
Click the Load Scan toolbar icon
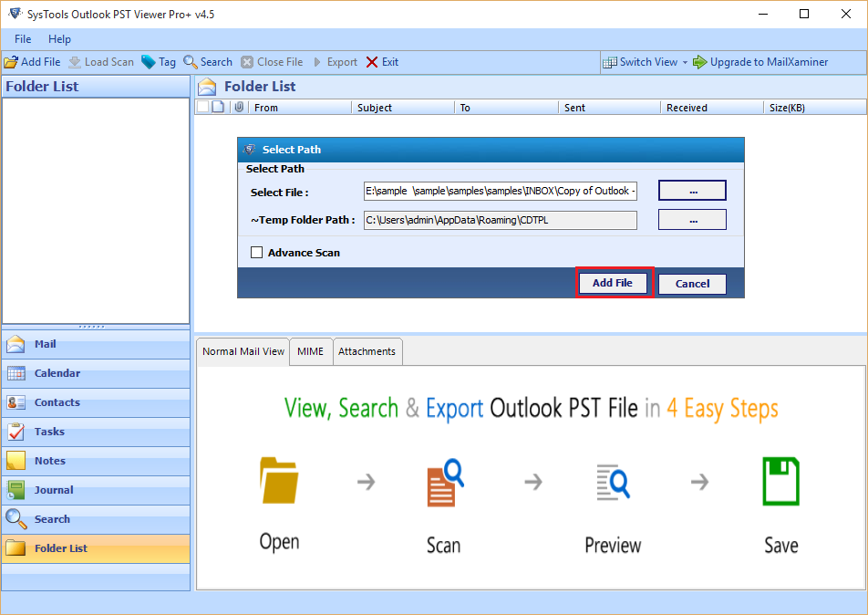pos(75,62)
